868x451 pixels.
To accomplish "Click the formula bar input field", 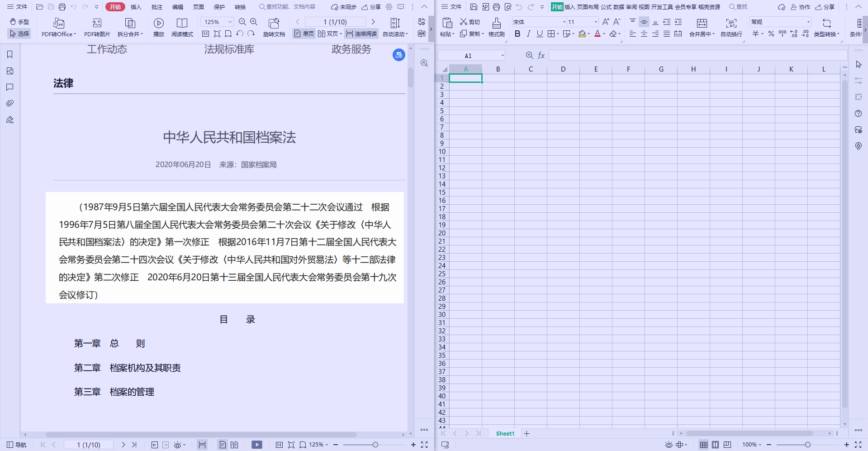I will tap(697, 55).
